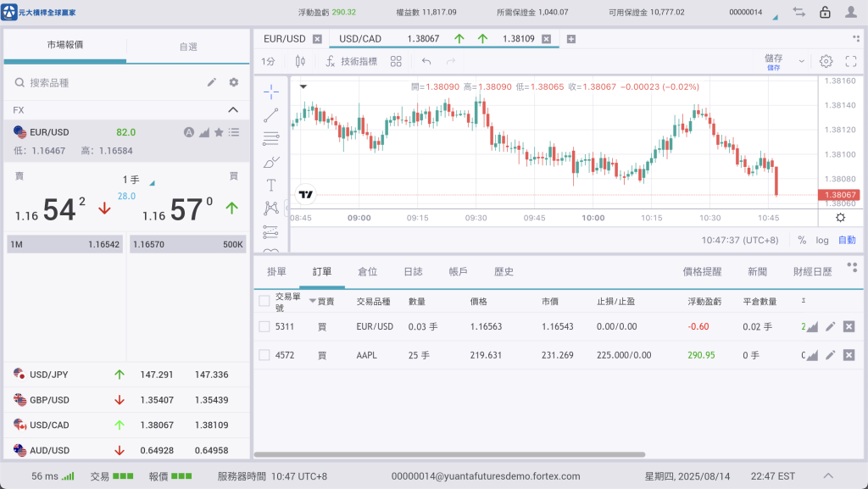Sort orders by the 買賣 column arrow
This screenshot has width=868, height=489.
(x=312, y=301)
